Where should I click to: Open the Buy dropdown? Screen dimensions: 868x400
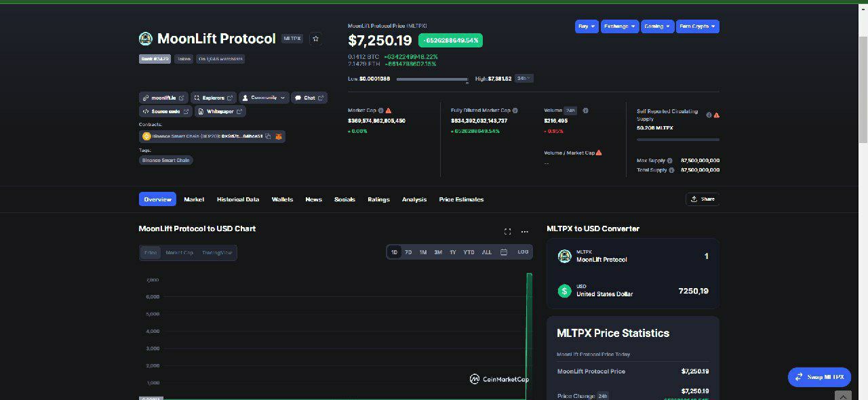coord(587,26)
